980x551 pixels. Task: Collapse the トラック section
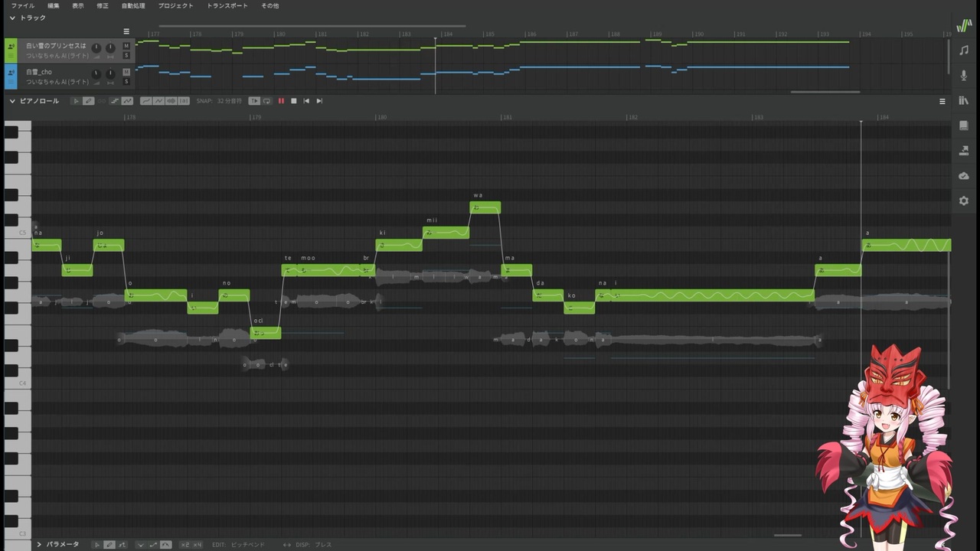(x=12, y=18)
